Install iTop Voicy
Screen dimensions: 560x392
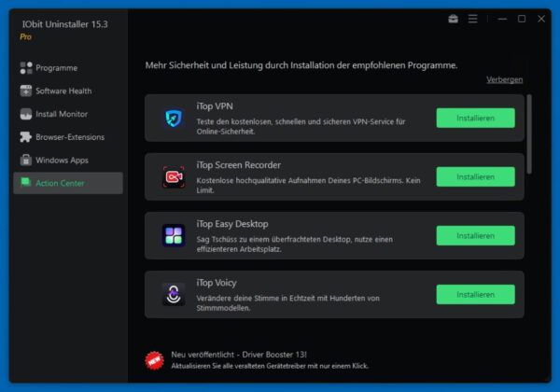click(x=475, y=295)
